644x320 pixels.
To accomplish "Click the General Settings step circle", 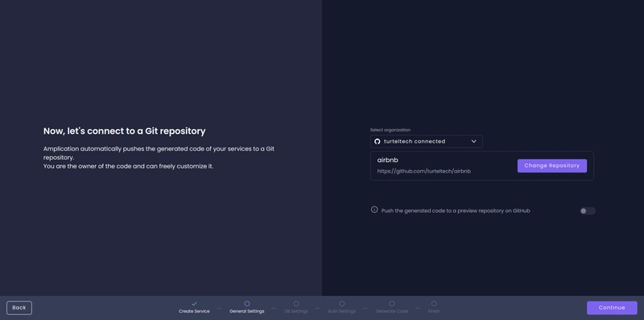I will (247, 304).
